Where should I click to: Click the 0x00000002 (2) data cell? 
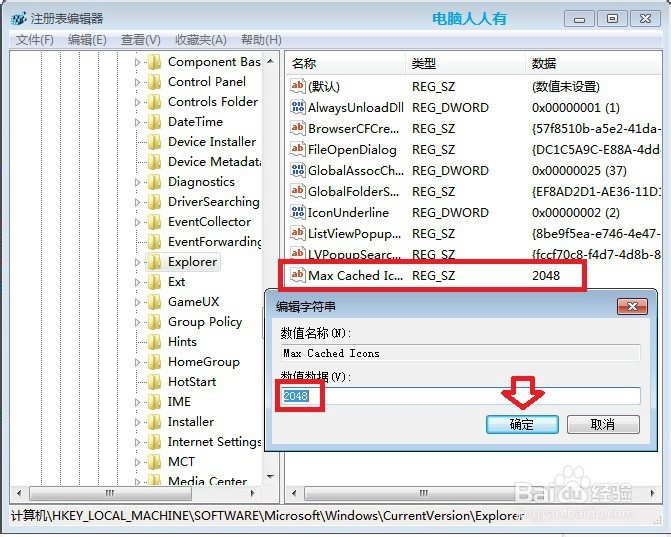[576, 213]
